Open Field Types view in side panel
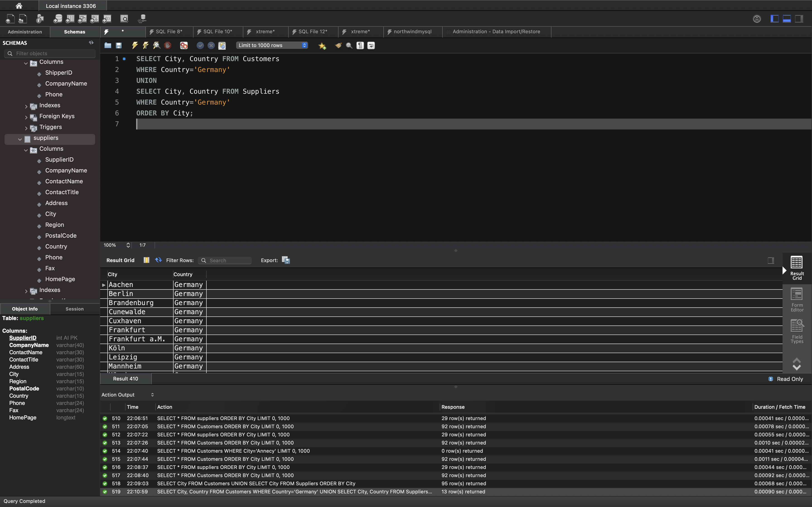 pos(797,331)
